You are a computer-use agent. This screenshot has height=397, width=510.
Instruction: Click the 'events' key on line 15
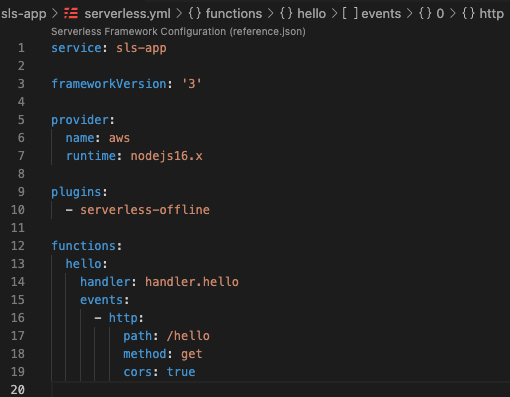pos(102,300)
